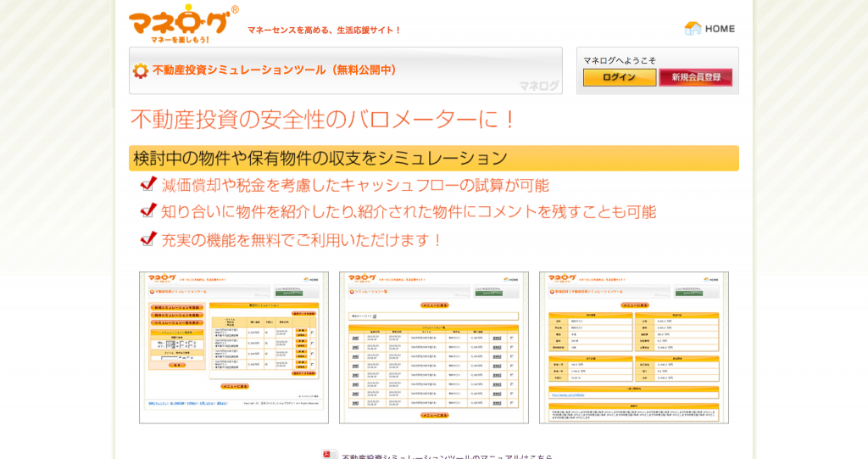Click the red checkmark beside 充実の機能を無料で
Viewport: 868px width, 459px height.
149,238
